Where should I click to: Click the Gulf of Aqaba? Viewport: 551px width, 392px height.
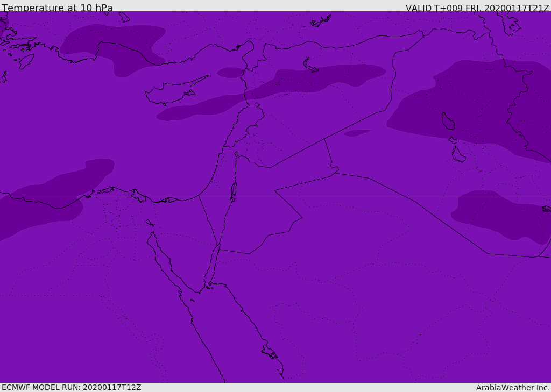click(x=211, y=264)
